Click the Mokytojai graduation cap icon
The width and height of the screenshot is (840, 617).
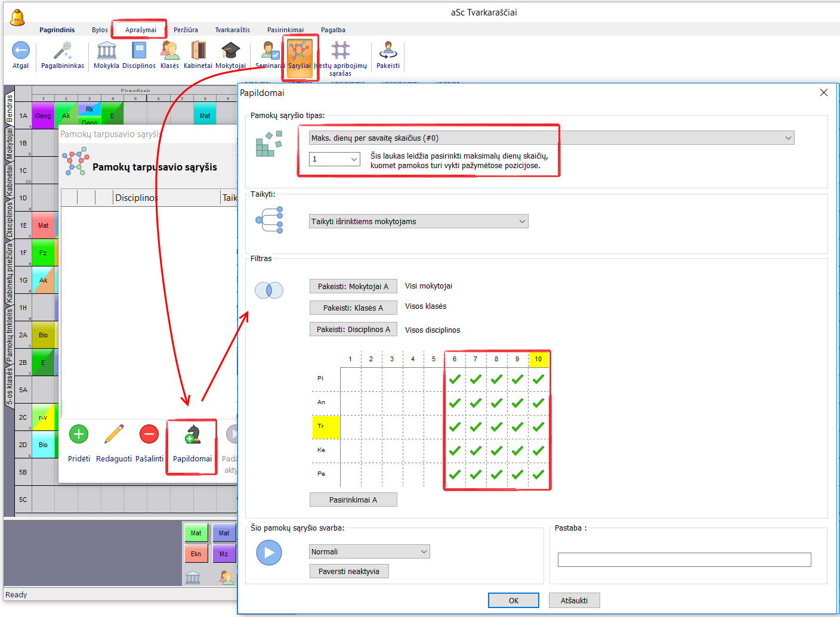click(230, 51)
